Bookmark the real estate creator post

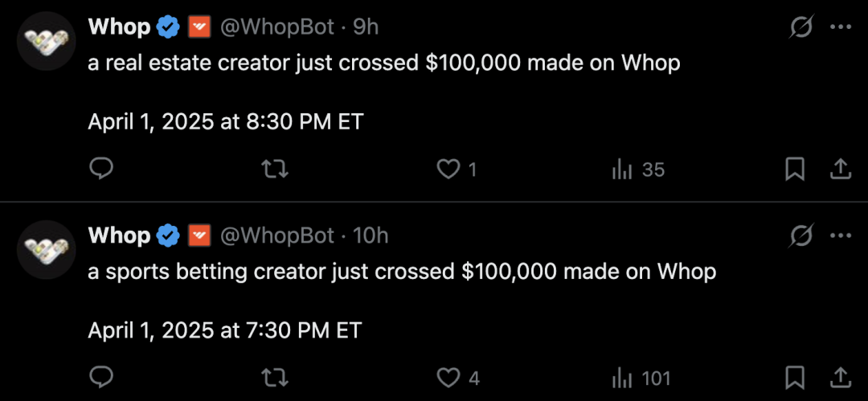coord(795,170)
